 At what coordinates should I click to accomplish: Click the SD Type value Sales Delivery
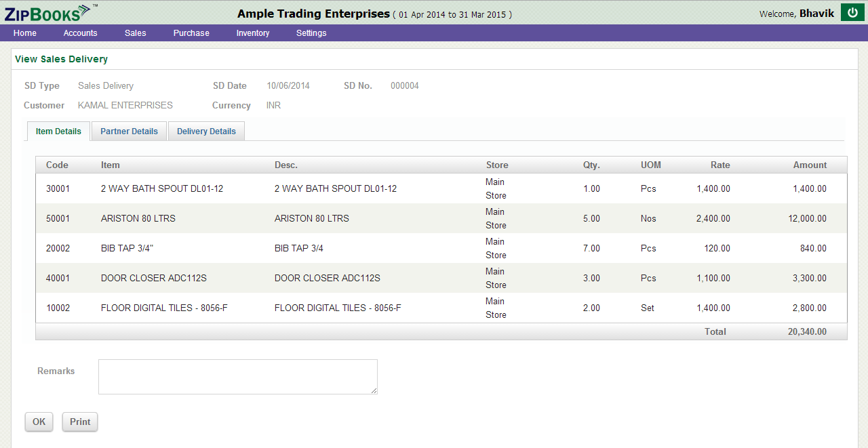click(x=106, y=86)
